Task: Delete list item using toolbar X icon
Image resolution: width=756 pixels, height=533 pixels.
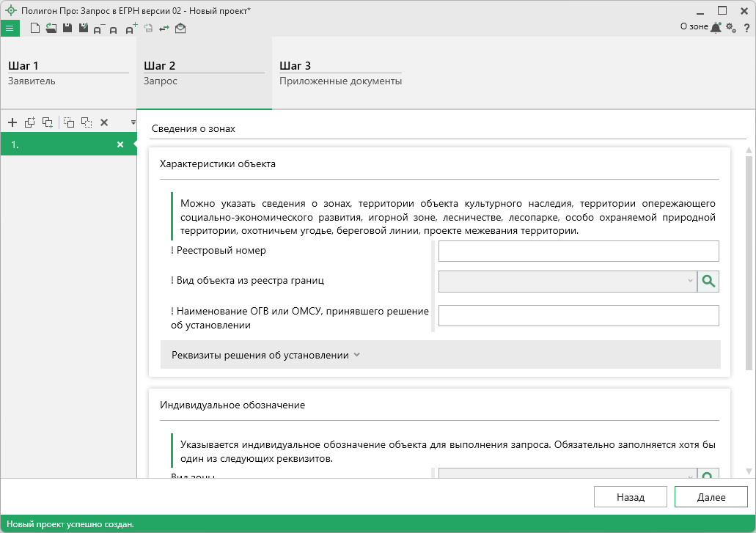Action: pos(104,122)
